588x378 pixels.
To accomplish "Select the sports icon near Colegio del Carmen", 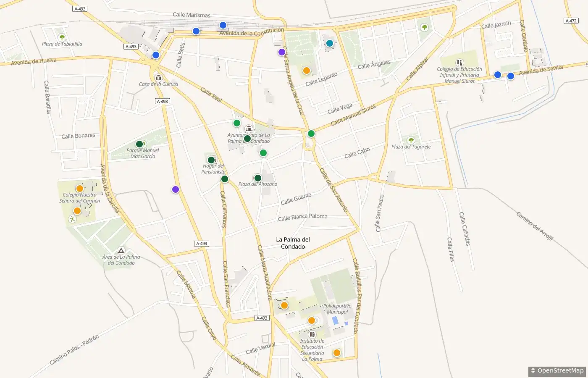I will (x=72, y=219).
